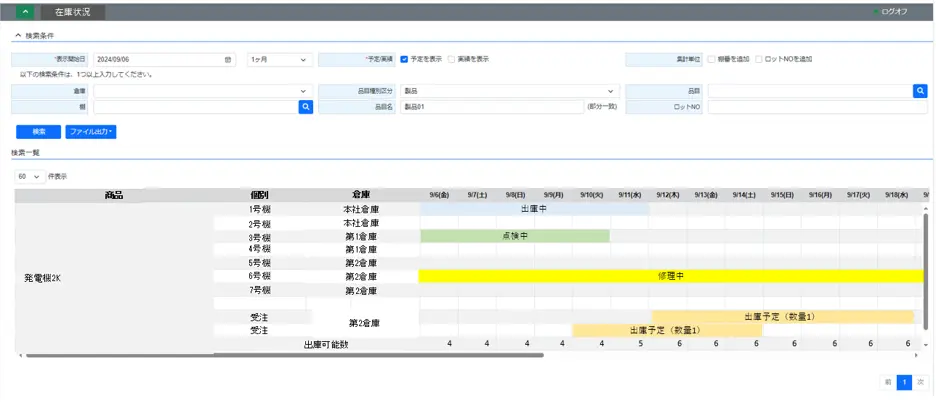The height and width of the screenshot is (402, 936).
Task: Click the 出庫可能数 row label
Action: 325,345
